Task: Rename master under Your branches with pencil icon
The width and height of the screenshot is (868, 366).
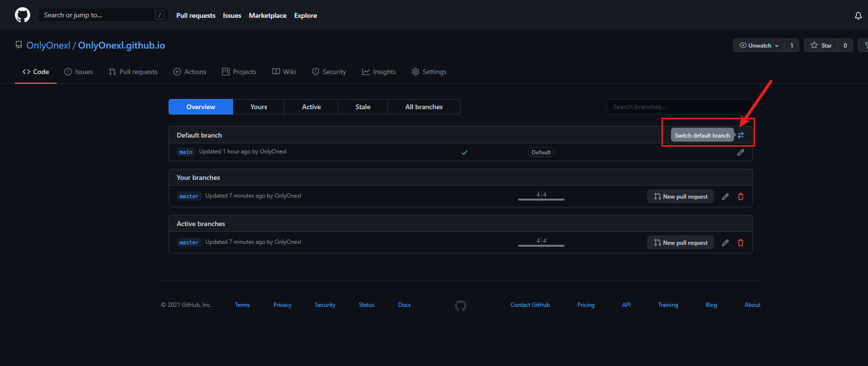Action: (725, 197)
